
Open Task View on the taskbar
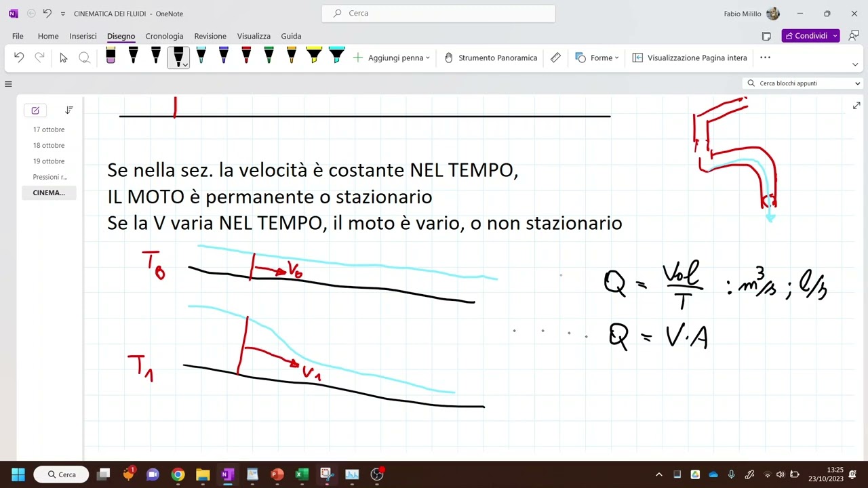(104, 474)
